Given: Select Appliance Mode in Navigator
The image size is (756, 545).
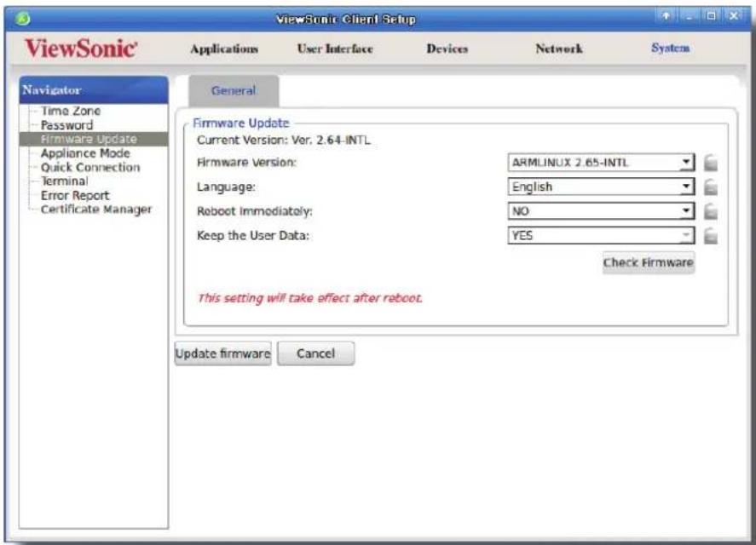Looking at the screenshot, I should coord(85,153).
